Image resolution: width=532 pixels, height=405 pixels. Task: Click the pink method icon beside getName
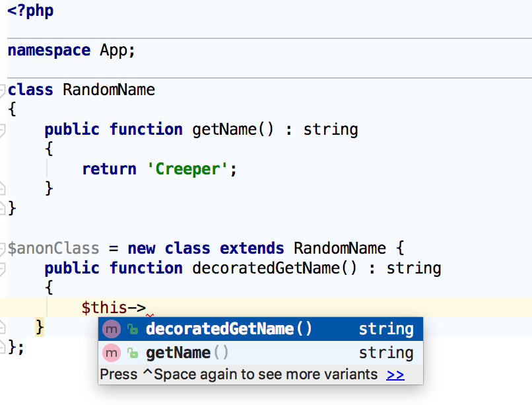coord(111,352)
